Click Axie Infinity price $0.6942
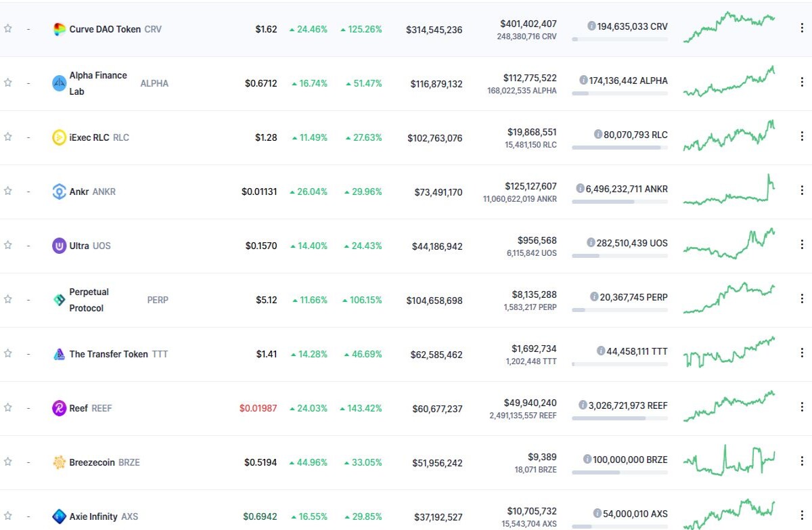 [260, 516]
